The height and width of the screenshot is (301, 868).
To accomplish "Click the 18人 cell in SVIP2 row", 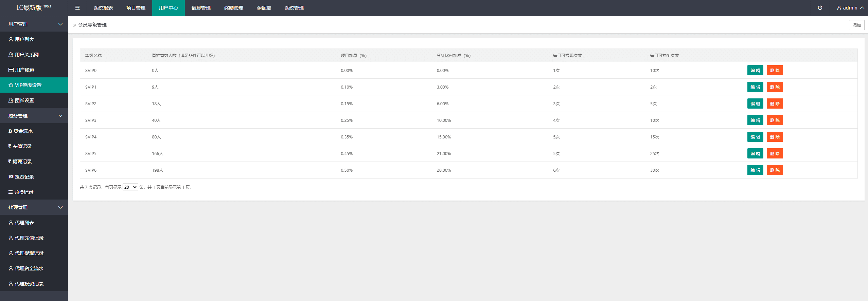I will 156,104.
